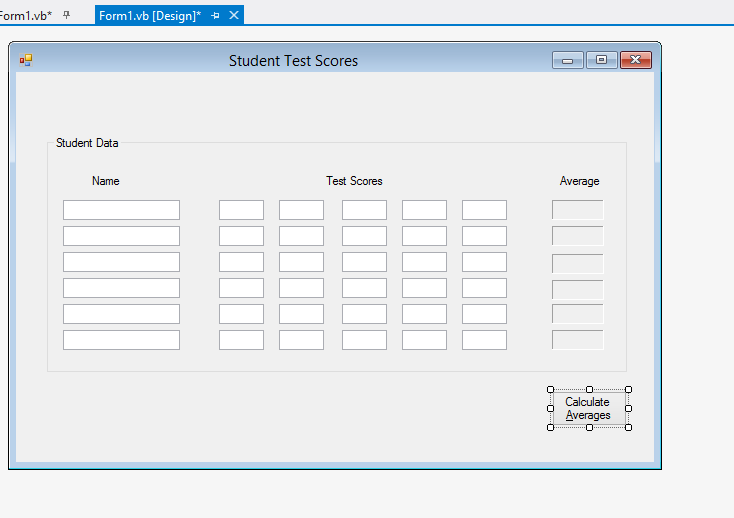
Task: Select fifth test score box in second row
Action: tap(484, 236)
